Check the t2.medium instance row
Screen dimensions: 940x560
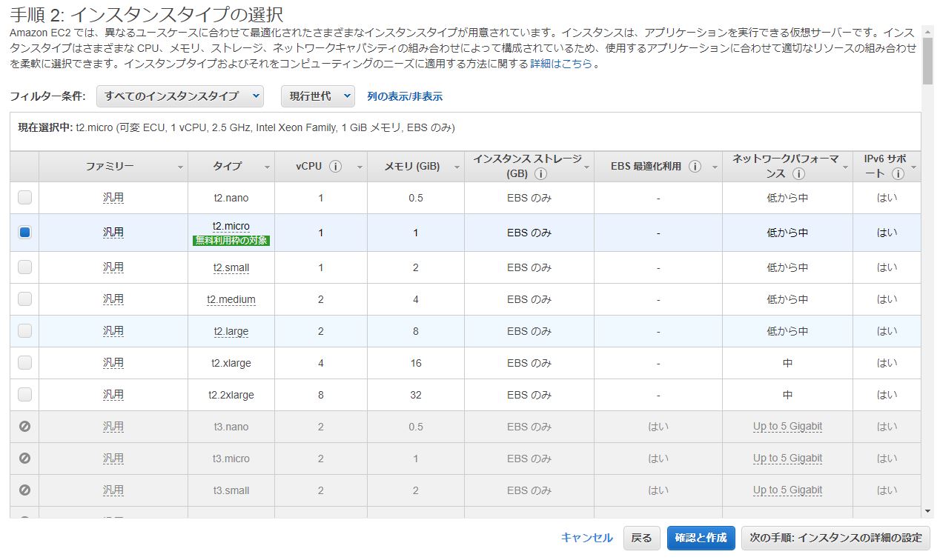coord(24,299)
